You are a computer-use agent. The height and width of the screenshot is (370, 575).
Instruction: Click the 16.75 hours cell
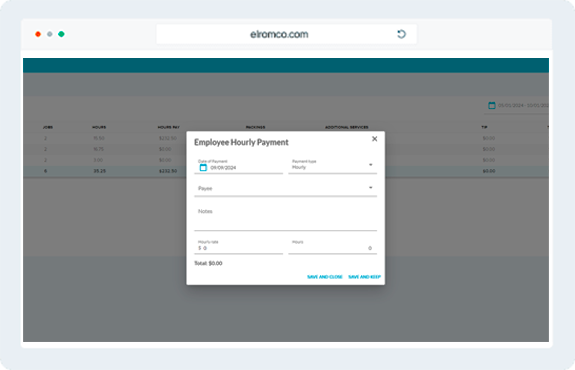[99, 149]
